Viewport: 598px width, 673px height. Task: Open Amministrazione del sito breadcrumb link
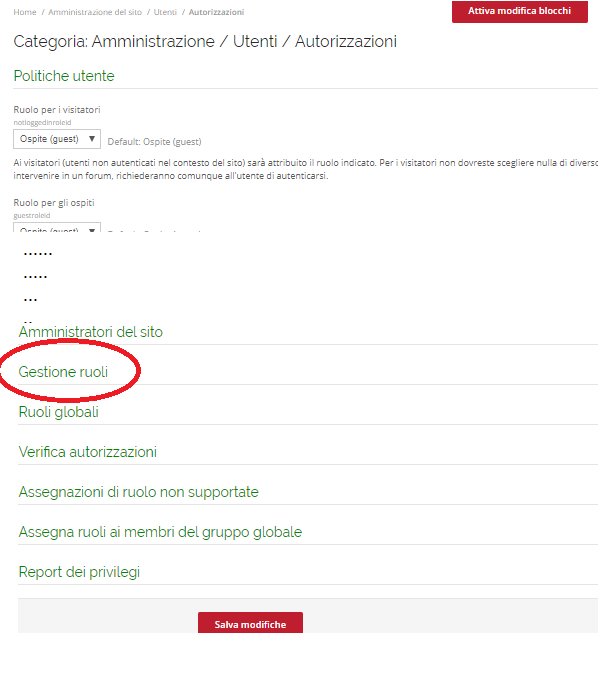click(x=95, y=12)
